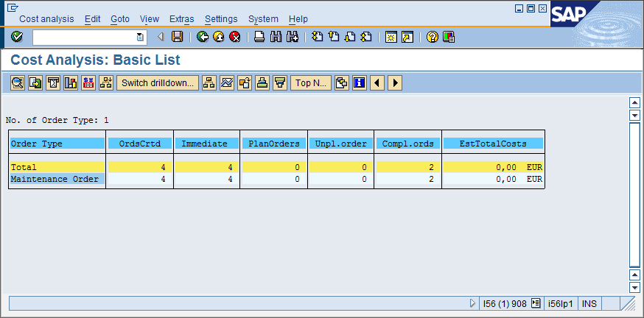Select the Immediate column header
This screenshot has width=644, height=318.
tap(206, 144)
